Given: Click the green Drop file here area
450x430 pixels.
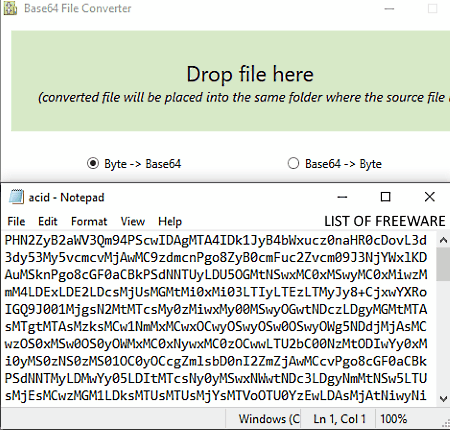Looking at the screenshot, I should [230, 81].
